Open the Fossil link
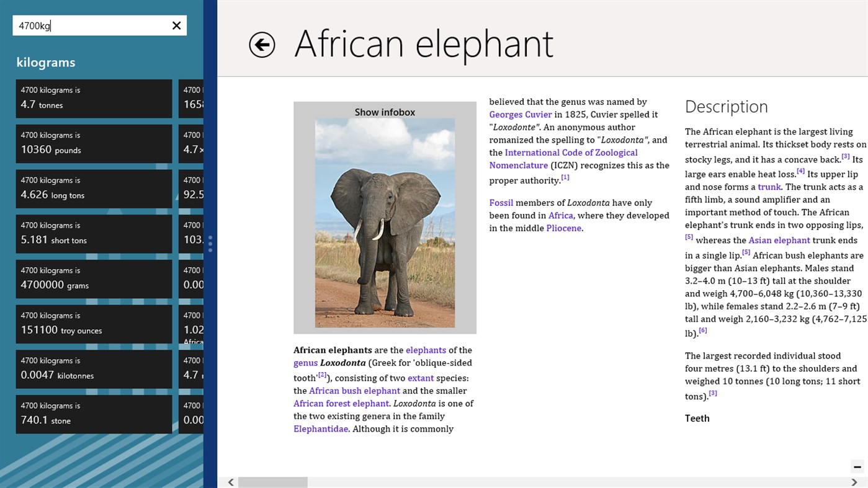 pos(500,202)
